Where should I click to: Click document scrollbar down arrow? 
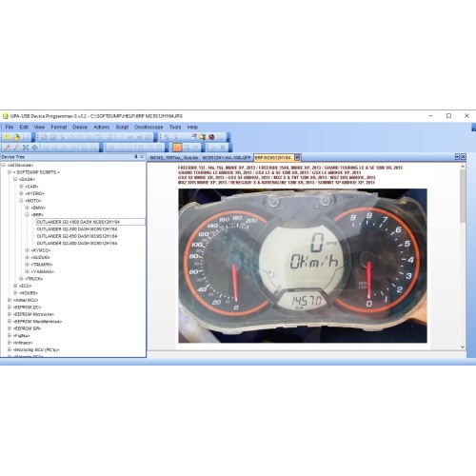pyautogui.click(x=463, y=347)
